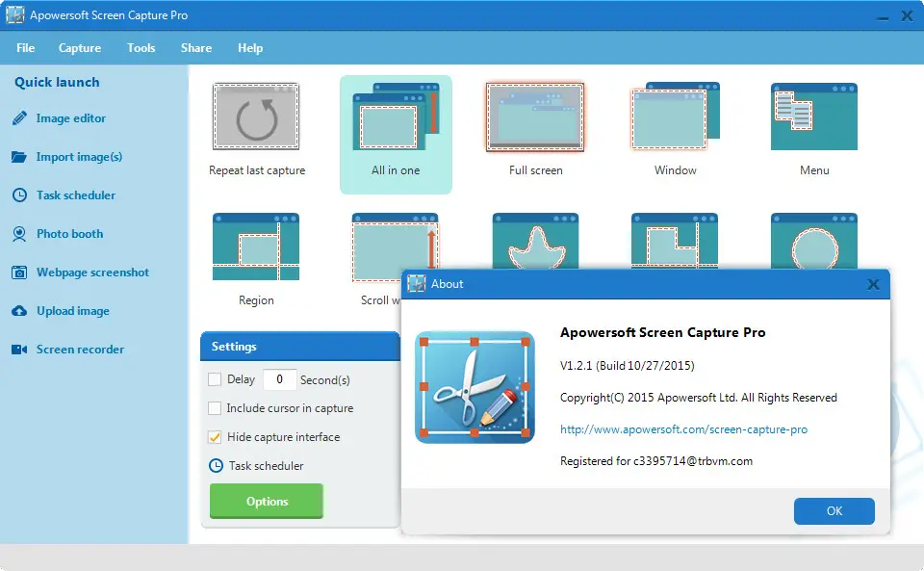Viewport: 924px width, 571px height.
Task: Enable the Delay checkbox
Action: tap(215, 378)
